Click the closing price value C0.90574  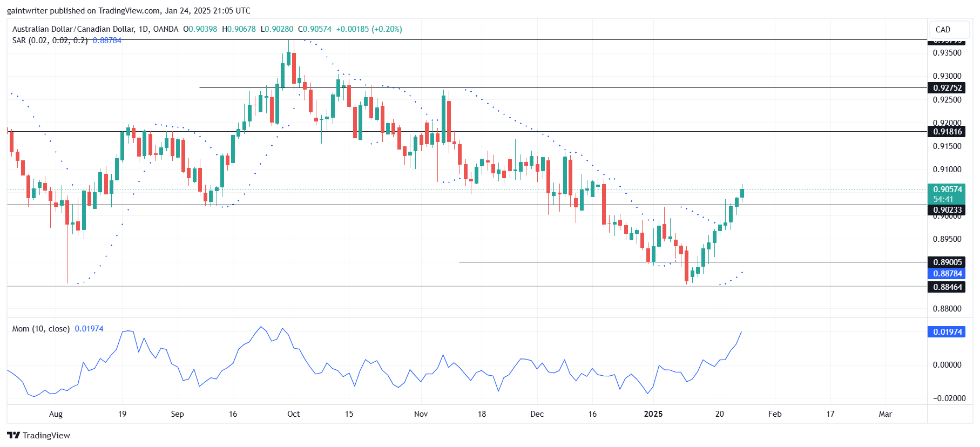coord(315,29)
